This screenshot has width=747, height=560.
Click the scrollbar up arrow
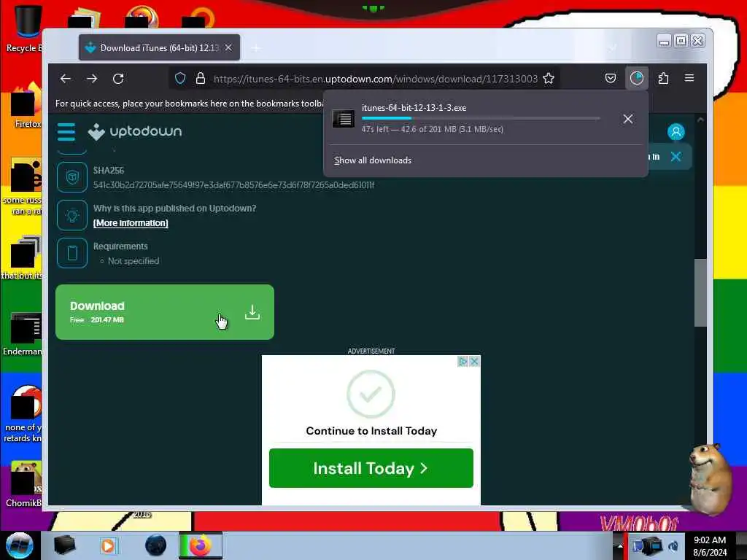point(700,120)
